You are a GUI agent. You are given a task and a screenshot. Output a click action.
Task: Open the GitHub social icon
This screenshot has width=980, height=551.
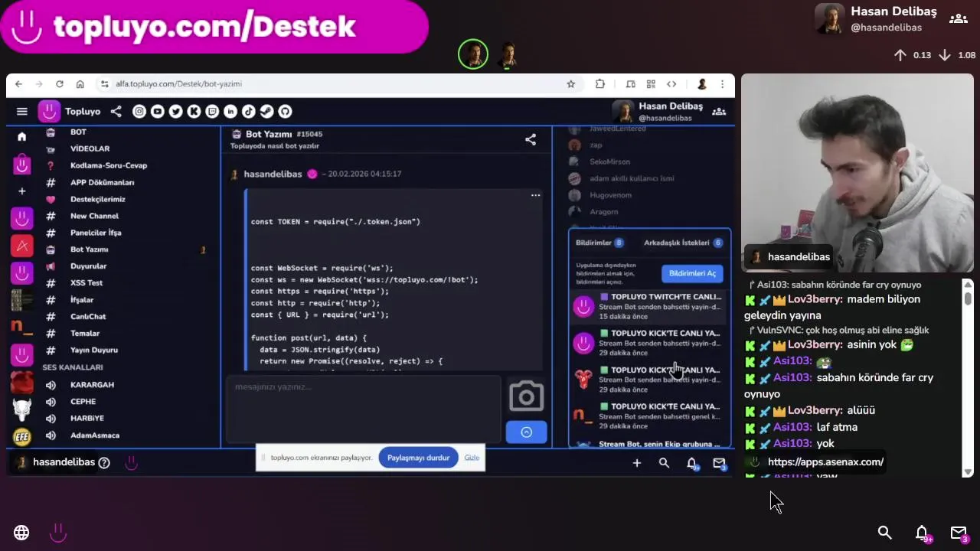click(x=285, y=112)
